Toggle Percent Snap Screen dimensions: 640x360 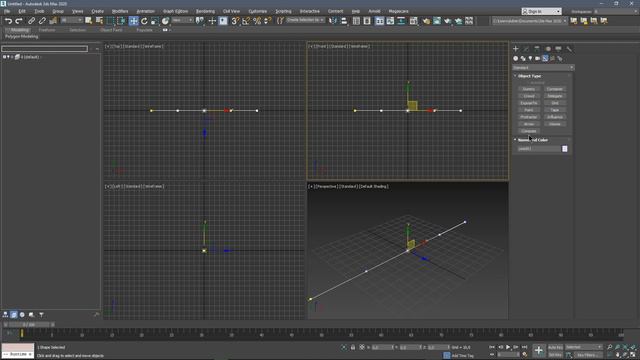(257, 20)
